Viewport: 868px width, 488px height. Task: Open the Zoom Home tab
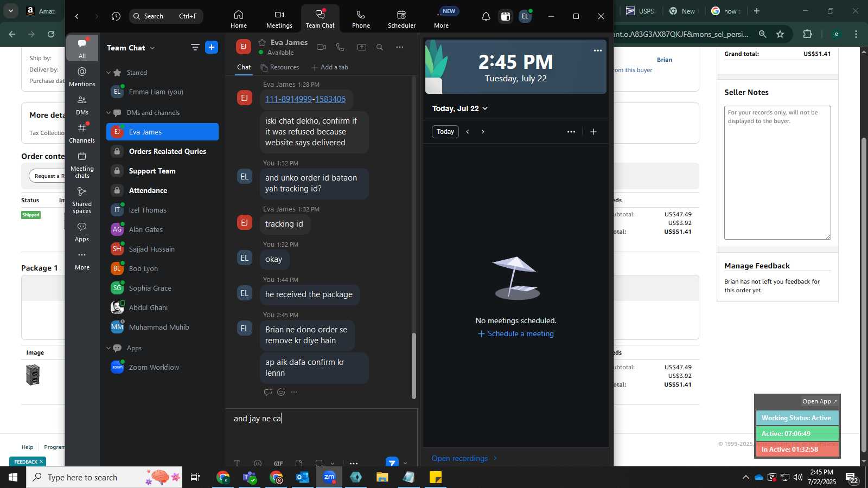click(238, 19)
